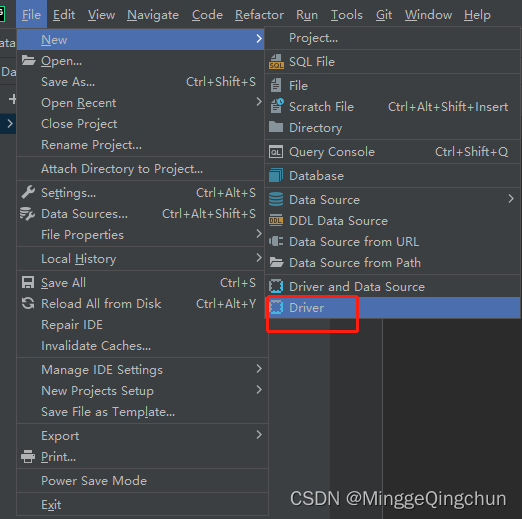Choose Save File as Template...
Viewport: 522px width, 519px height.
tap(142, 412)
